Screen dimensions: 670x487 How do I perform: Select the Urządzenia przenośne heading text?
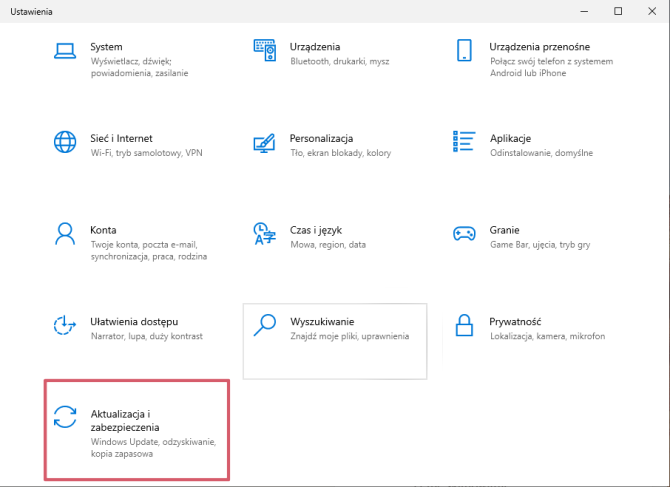click(x=539, y=46)
